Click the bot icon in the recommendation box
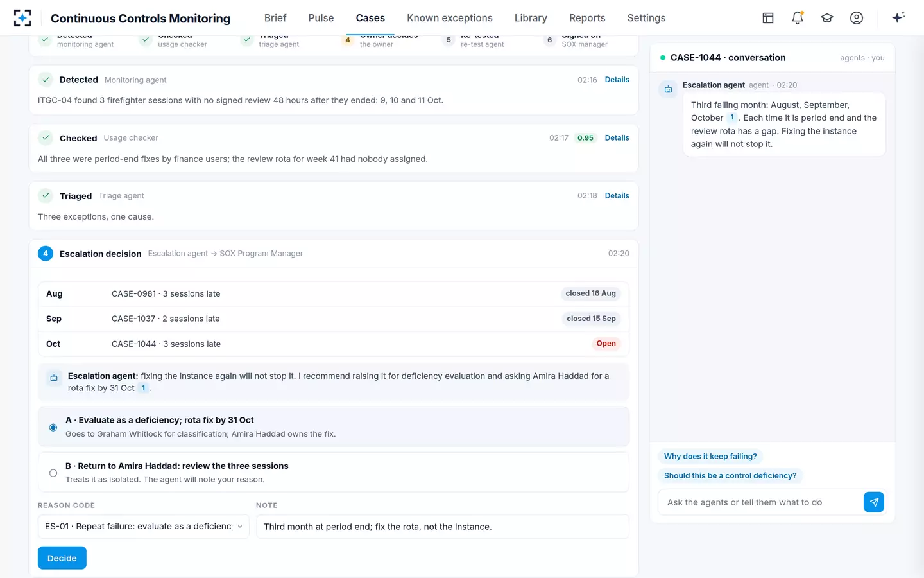Viewport: 924px width, 578px height. pos(54,378)
